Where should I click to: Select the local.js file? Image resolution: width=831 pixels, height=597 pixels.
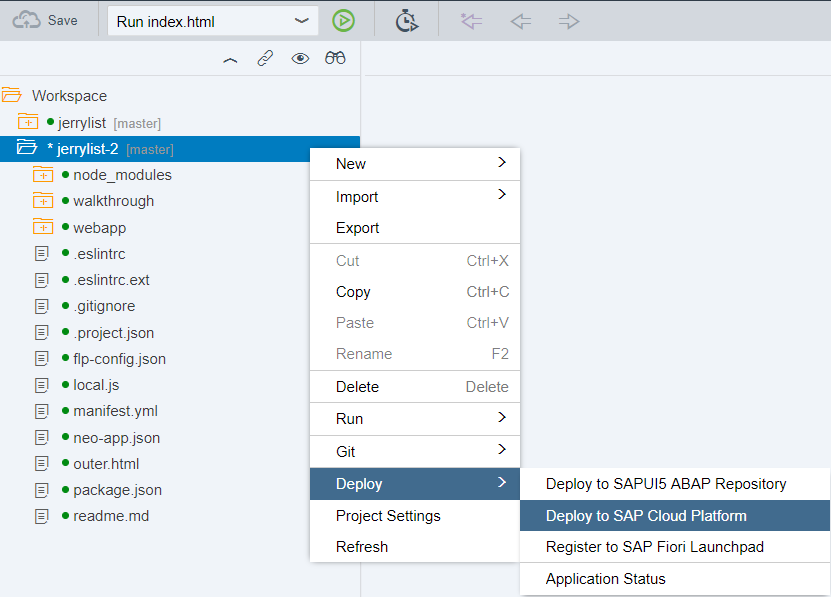(96, 385)
